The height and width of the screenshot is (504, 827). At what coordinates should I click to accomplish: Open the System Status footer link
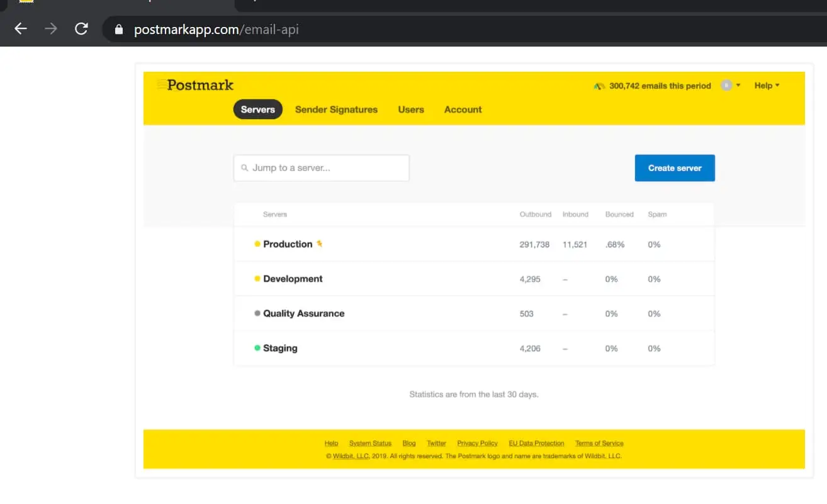(370, 444)
